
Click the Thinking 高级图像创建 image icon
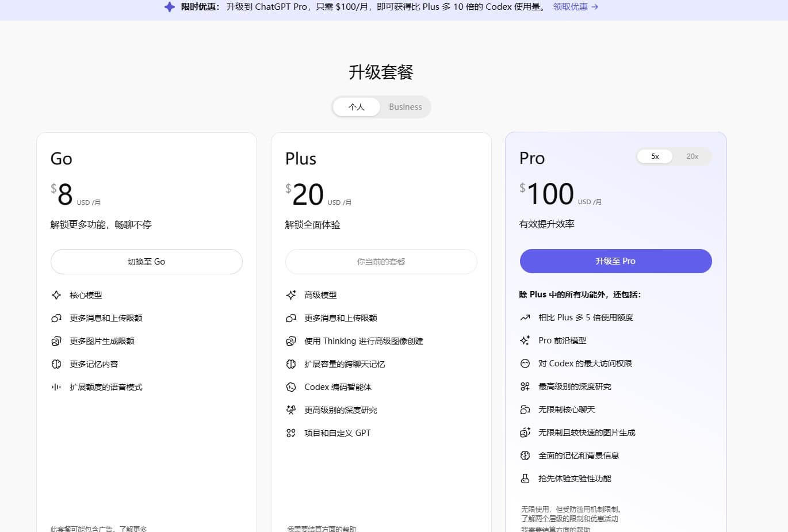point(291,341)
